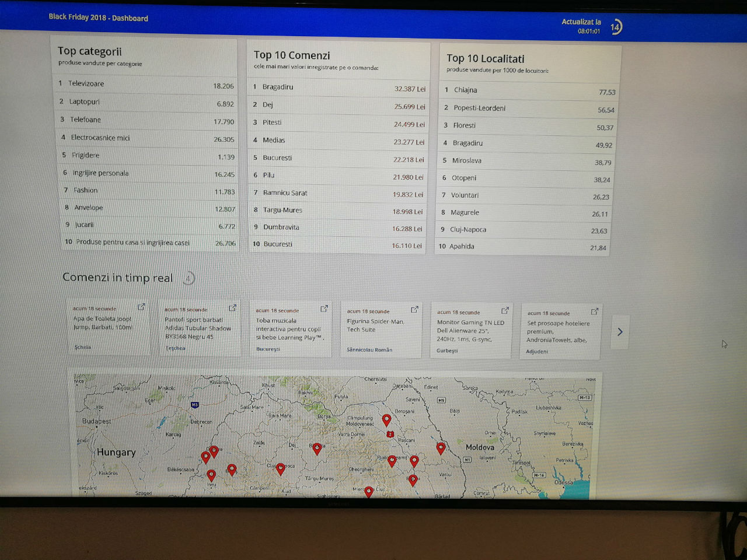Click the refresh countdown timer beside Actualizat la
Image resolution: width=747 pixels, height=560 pixels.
pyautogui.click(x=616, y=27)
